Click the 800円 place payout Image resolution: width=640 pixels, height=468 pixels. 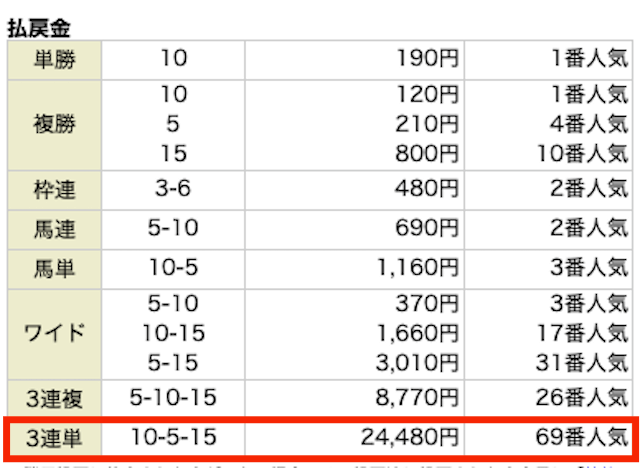pos(427,154)
